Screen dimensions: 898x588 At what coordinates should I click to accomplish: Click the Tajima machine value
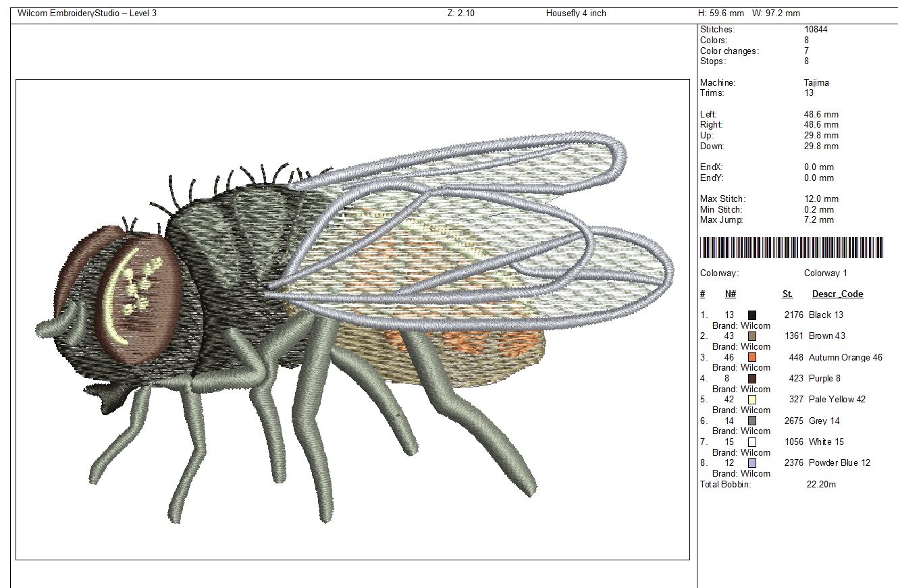(x=816, y=83)
